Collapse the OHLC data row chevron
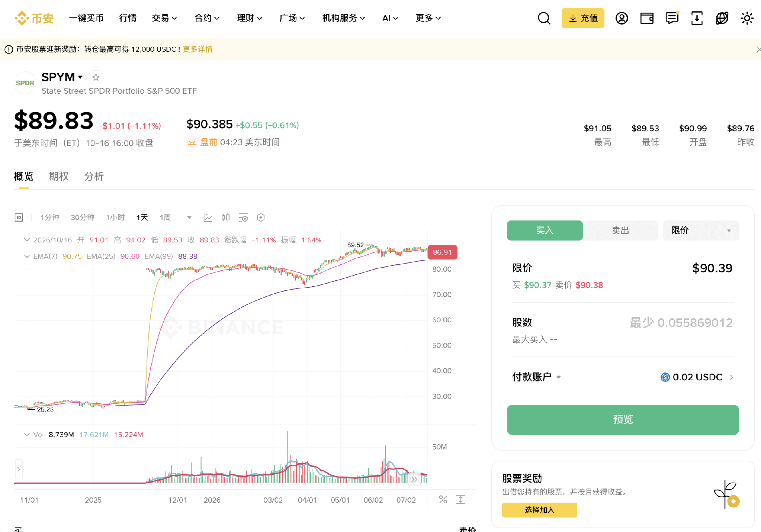 [x=27, y=240]
